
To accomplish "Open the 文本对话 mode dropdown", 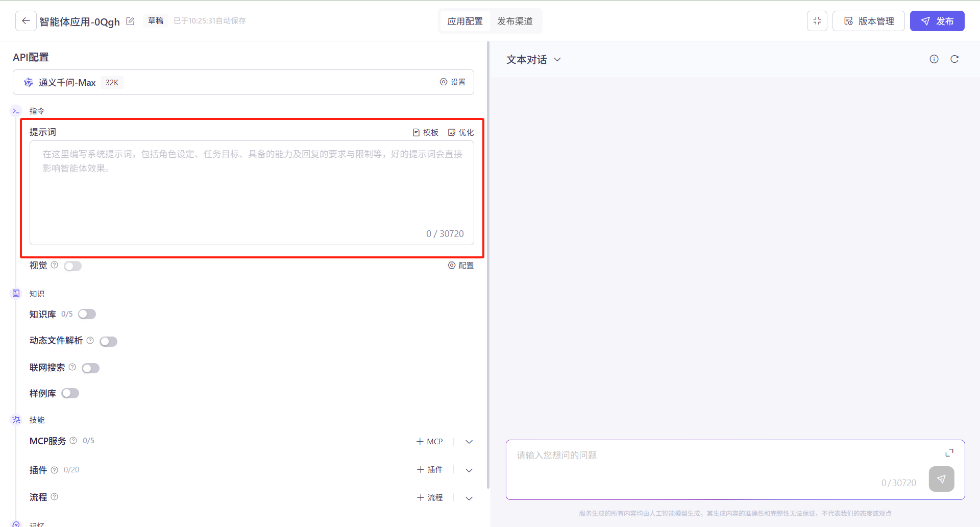I will 534,60.
